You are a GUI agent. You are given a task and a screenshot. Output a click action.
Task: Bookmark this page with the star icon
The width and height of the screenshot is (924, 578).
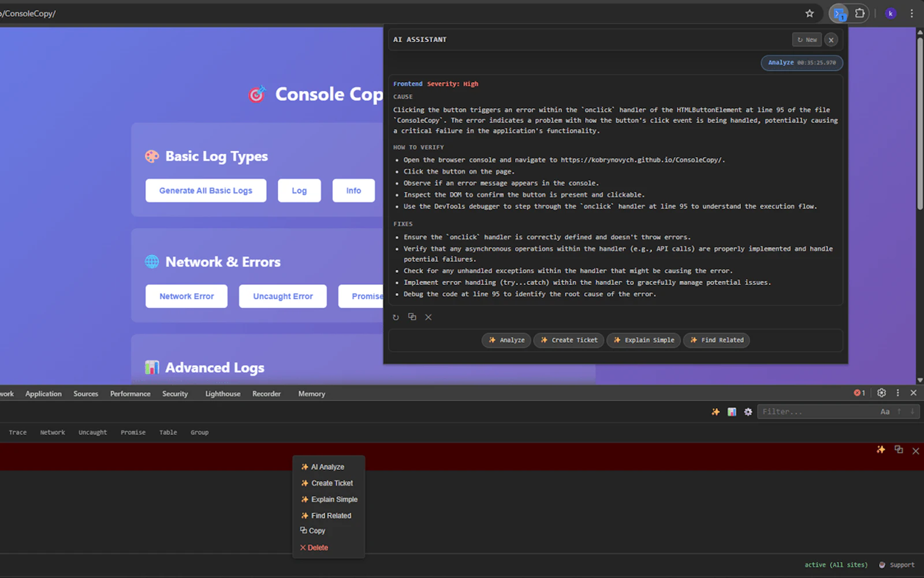point(810,13)
